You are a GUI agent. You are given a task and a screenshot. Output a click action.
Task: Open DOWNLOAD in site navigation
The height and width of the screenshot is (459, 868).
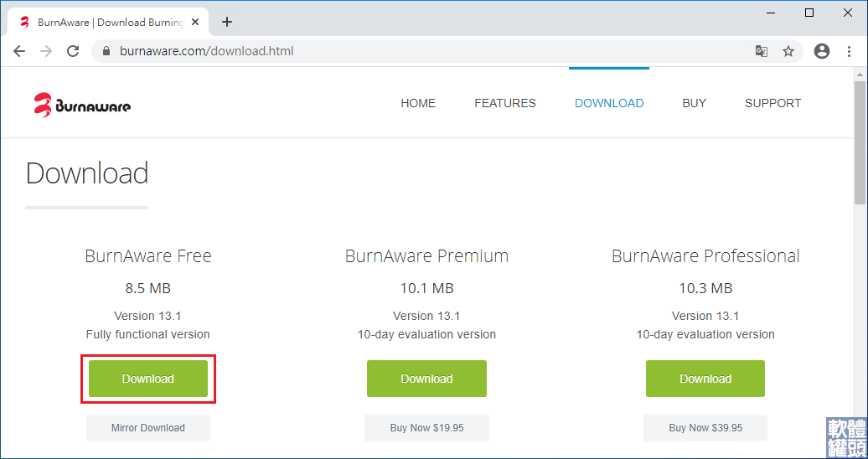coord(609,103)
